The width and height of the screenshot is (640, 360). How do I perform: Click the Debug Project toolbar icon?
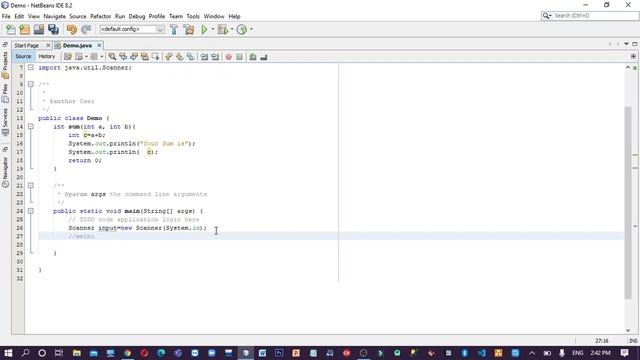click(x=223, y=29)
